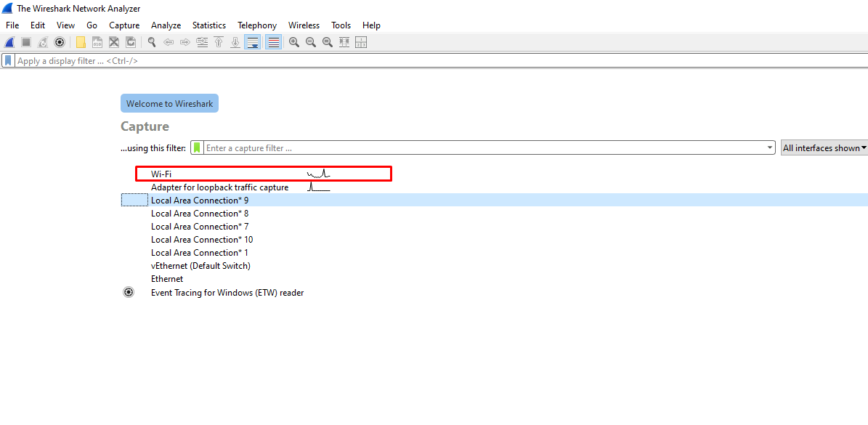Click the display filter input field
This screenshot has height=425, width=868.
coord(440,61)
